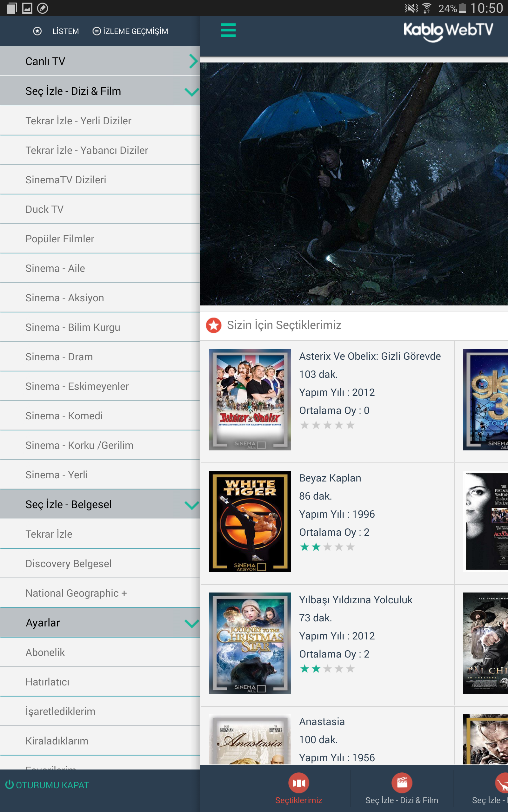
Task: Open Abonelik settings
Action: click(100, 652)
